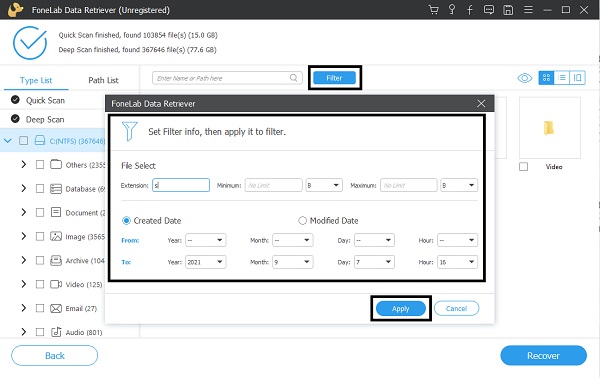Image resolution: width=600 pixels, height=378 pixels.
Task: Click the FoneLab app logo
Action: click(x=15, y=10)
